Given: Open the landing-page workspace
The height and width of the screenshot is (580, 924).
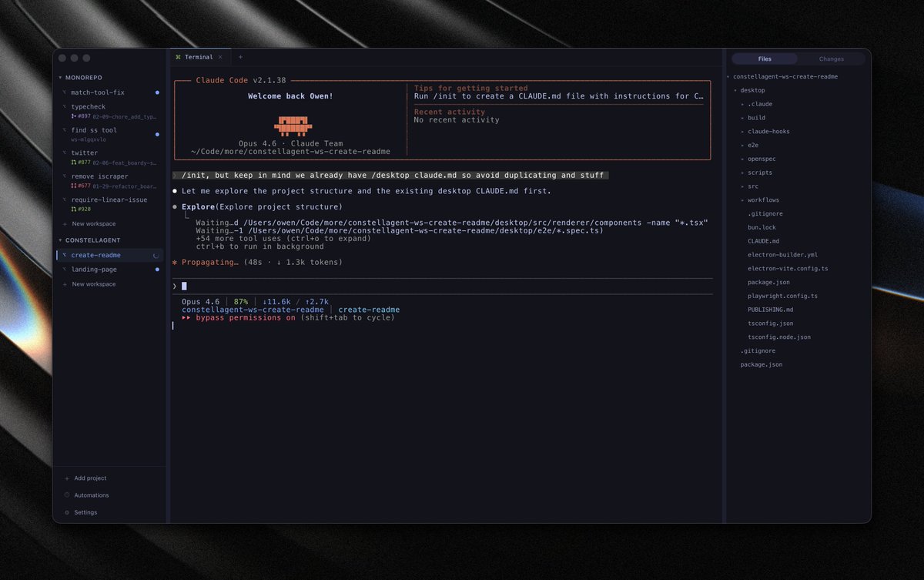Looking at the screenshot, I should tap(109, 270).
